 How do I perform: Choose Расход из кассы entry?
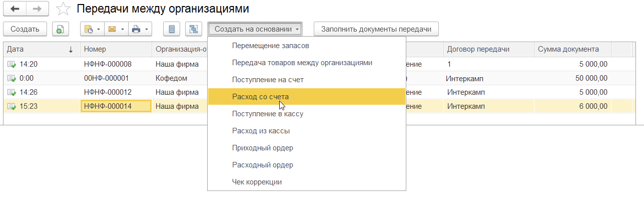click(306, 131)
